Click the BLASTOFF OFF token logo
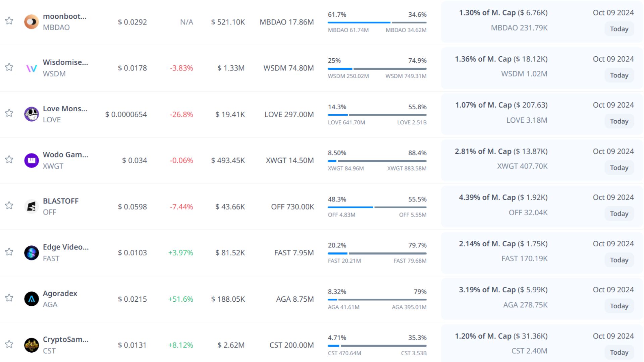 (32, 206)
